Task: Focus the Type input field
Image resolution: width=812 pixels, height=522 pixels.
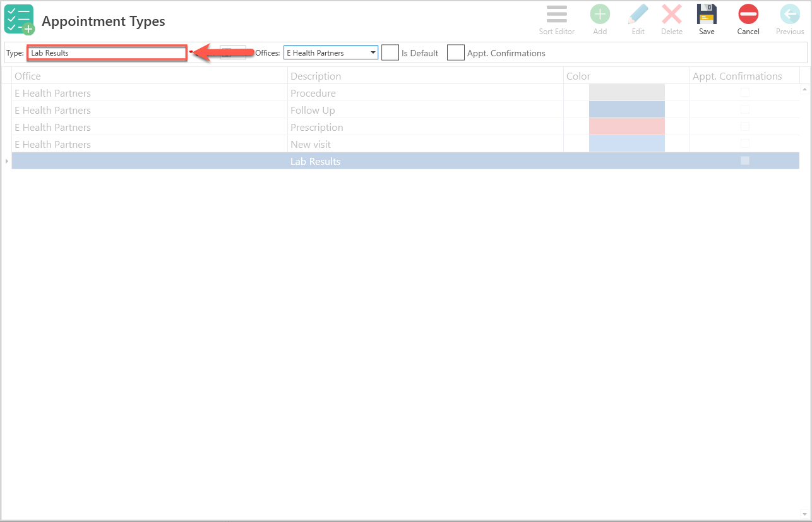Action: click(x=107, y=53)
